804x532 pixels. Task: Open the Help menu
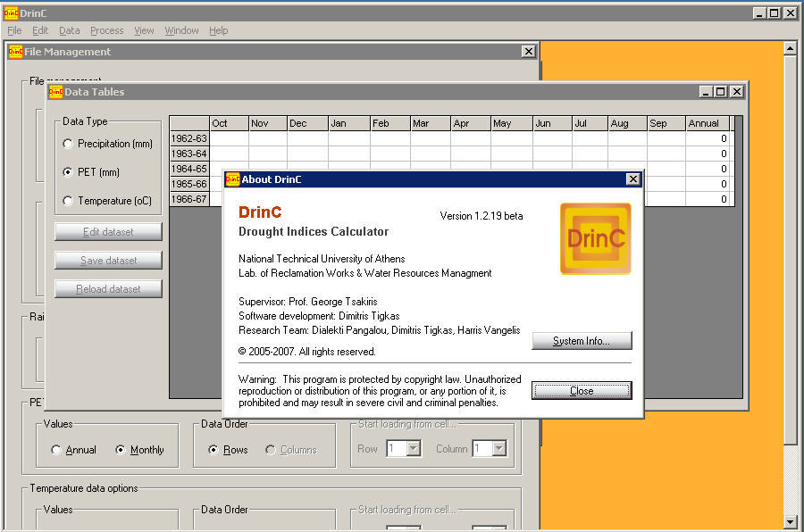click(218, 30)
